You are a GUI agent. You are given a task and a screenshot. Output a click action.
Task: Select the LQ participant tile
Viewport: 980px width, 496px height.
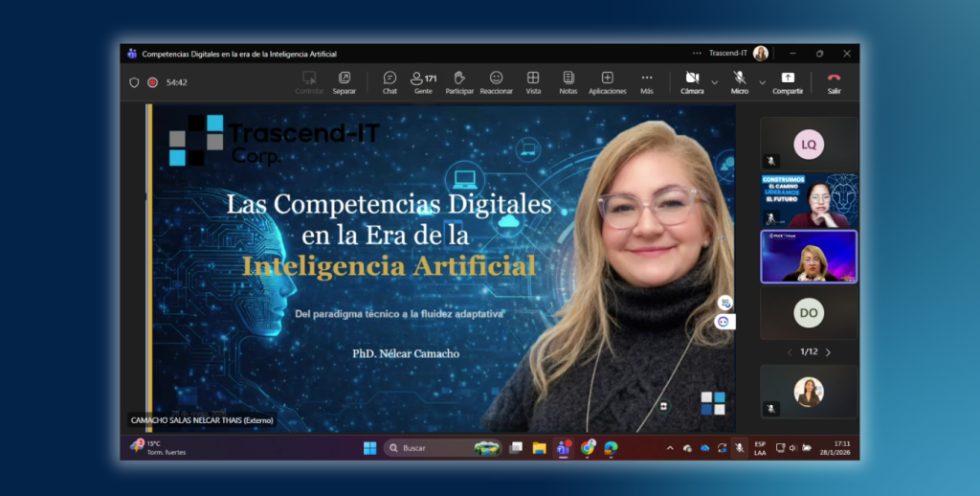pos(809,145)
